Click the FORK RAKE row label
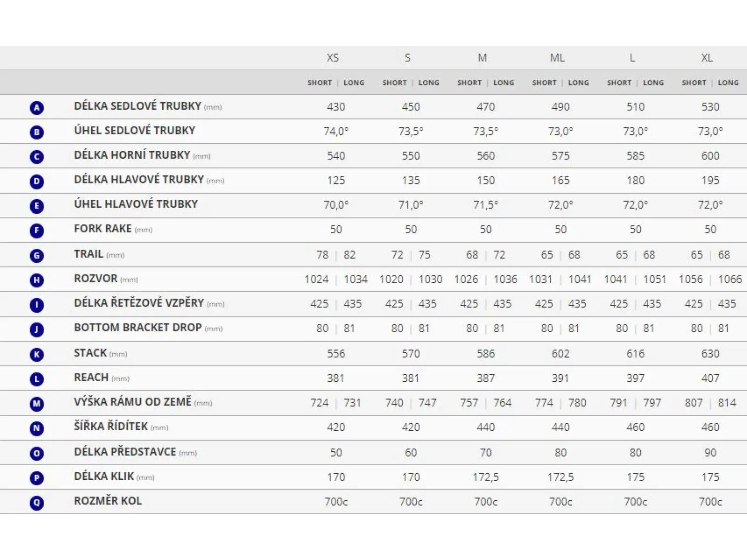Image resolution: width=747 pixels, height=560 pixels. pyautogui.click(x=103, y=229)
